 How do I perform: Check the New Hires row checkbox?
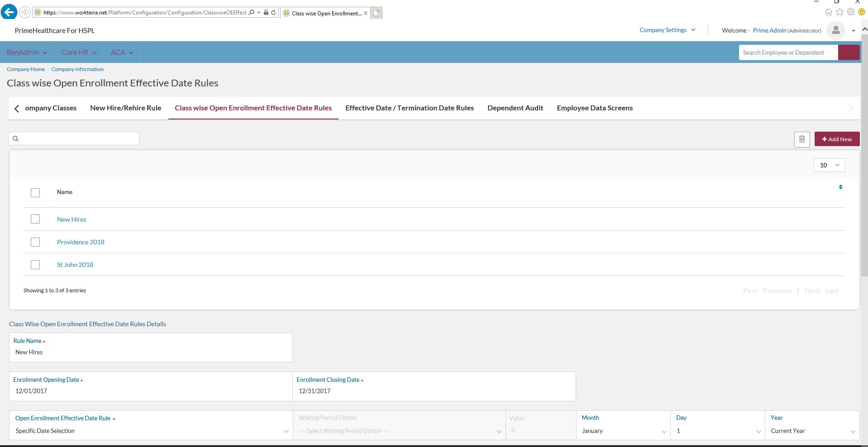point(35,219)
